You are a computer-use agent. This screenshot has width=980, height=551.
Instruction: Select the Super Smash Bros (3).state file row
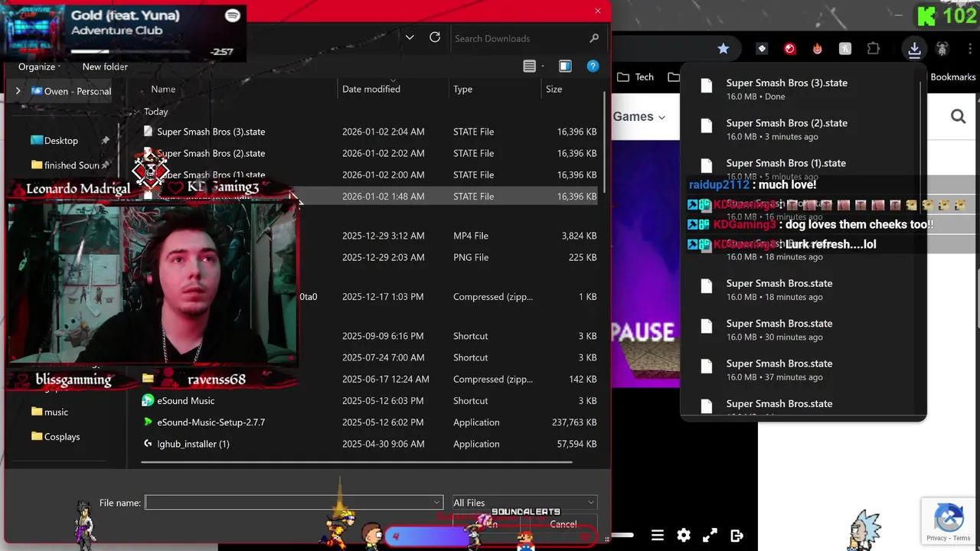point(370,132)
